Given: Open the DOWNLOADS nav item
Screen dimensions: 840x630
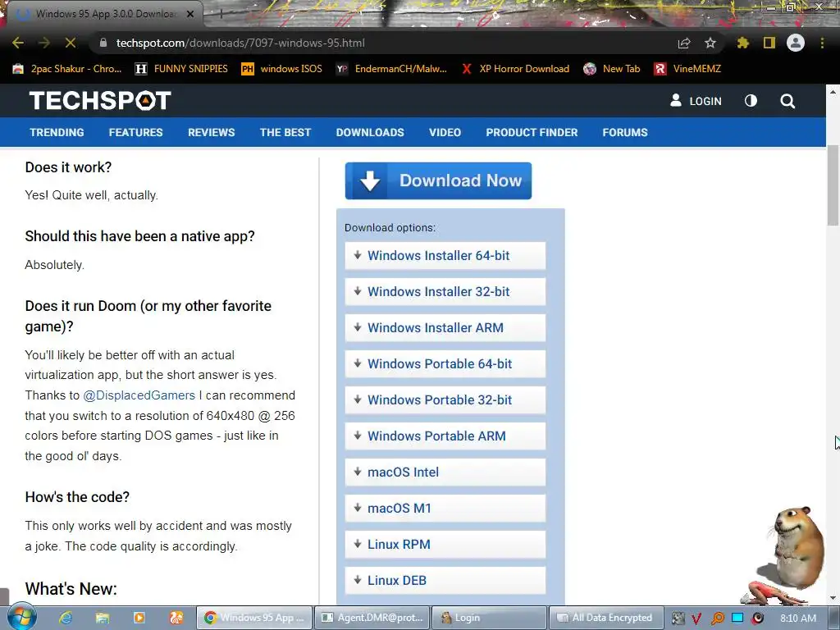Looking at the screenshot, I should (x=370, y=132).
